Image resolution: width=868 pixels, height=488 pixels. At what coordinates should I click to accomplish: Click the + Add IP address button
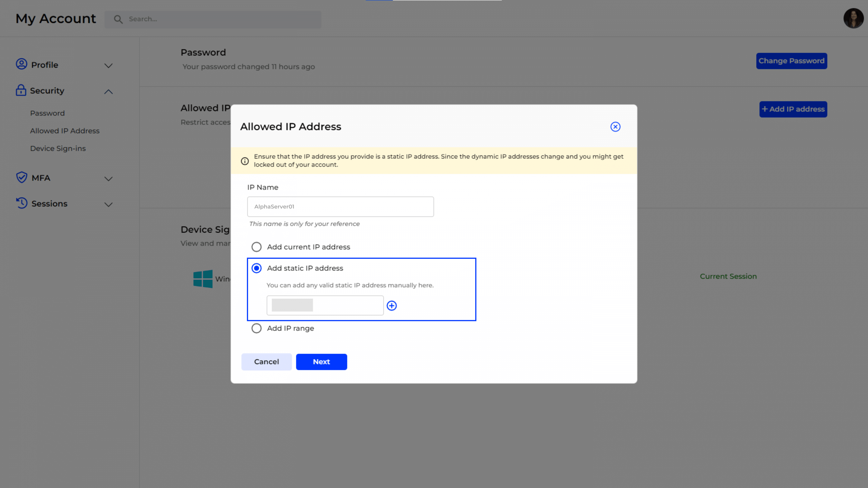[793, 109]
